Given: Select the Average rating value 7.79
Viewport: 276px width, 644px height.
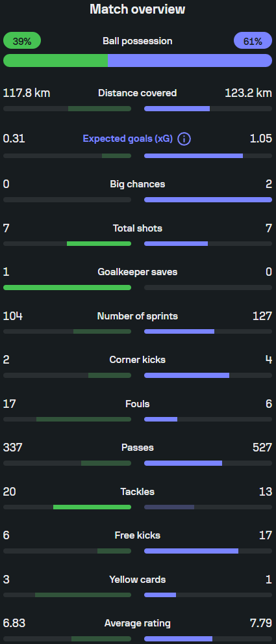Looking at the screenshot, I should pos(261,623).
